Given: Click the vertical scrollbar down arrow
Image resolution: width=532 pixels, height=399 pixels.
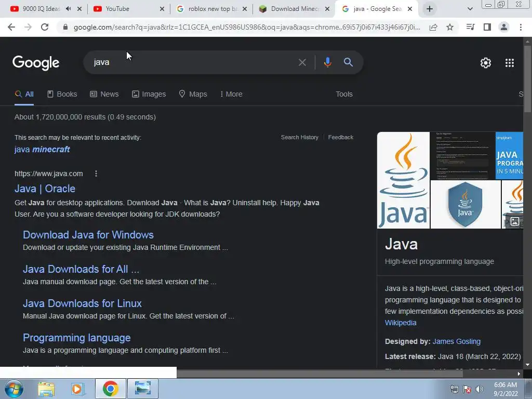Looking at the screenshot, I should 527,365.
